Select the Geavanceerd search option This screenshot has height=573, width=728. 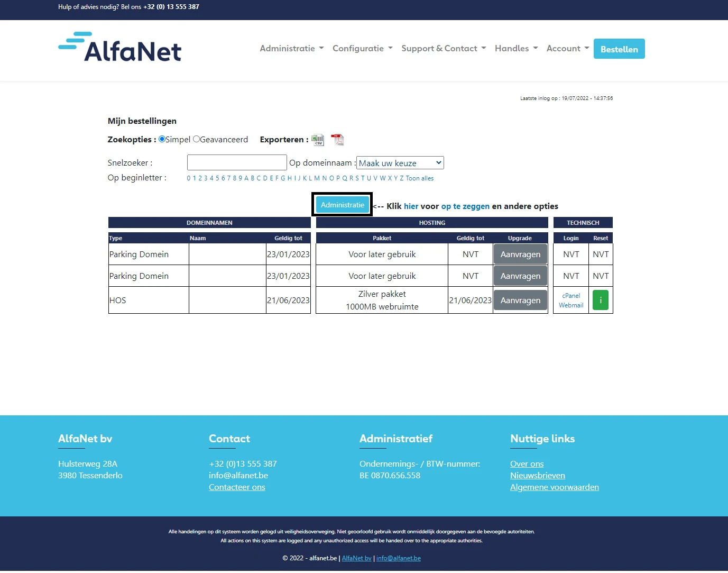click(197, 139)
